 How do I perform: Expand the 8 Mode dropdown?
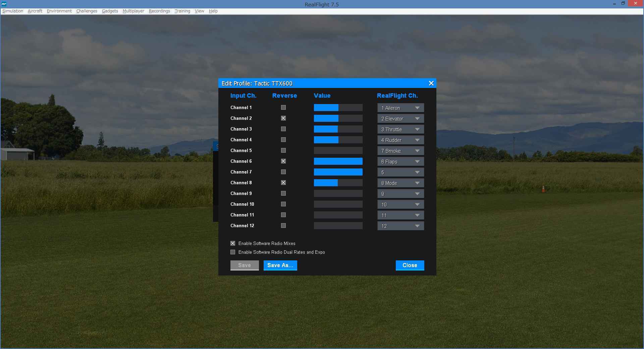click(400, 183)
